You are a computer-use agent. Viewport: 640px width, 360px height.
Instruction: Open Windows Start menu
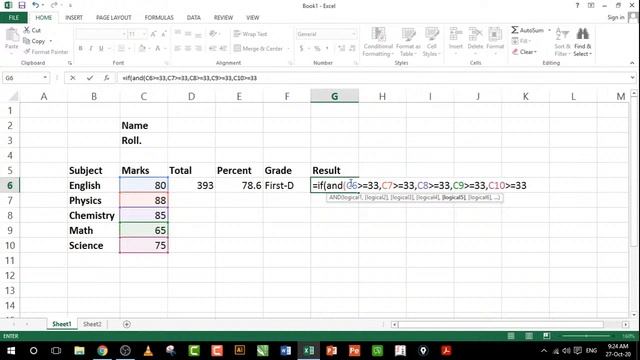point(11,351)
